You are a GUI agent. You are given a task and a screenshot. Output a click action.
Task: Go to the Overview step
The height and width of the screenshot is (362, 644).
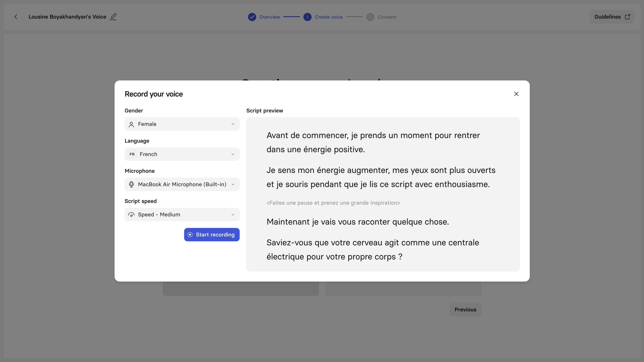270,17
